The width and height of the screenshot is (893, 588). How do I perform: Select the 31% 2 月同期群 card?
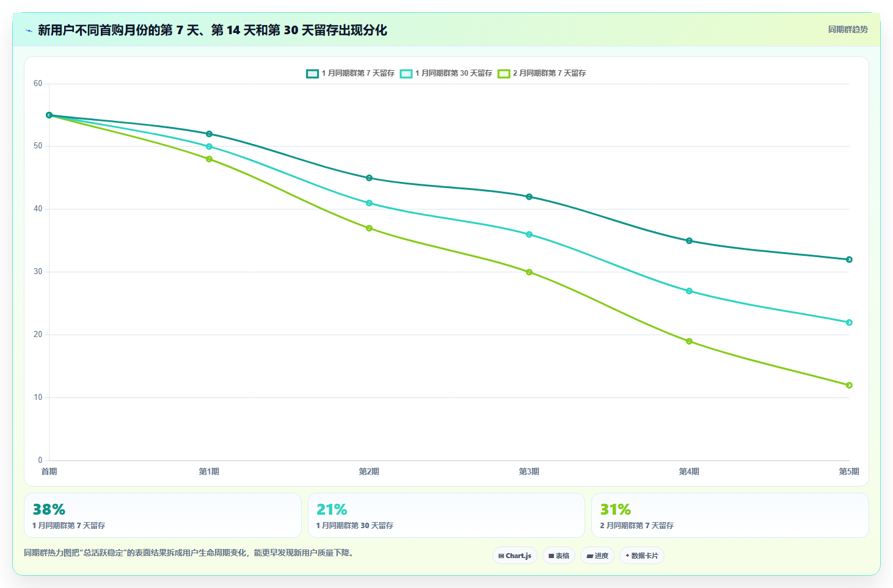coord(730,515)
